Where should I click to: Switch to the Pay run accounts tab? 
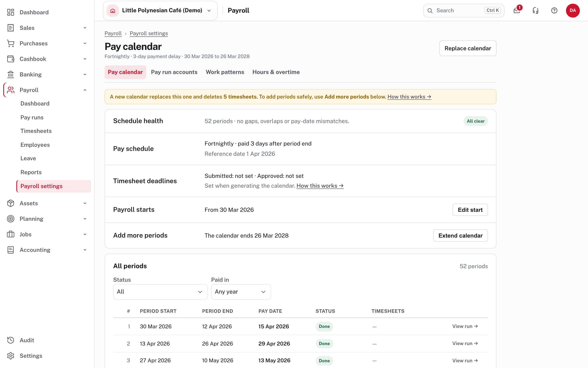click(x=174, y=72)
